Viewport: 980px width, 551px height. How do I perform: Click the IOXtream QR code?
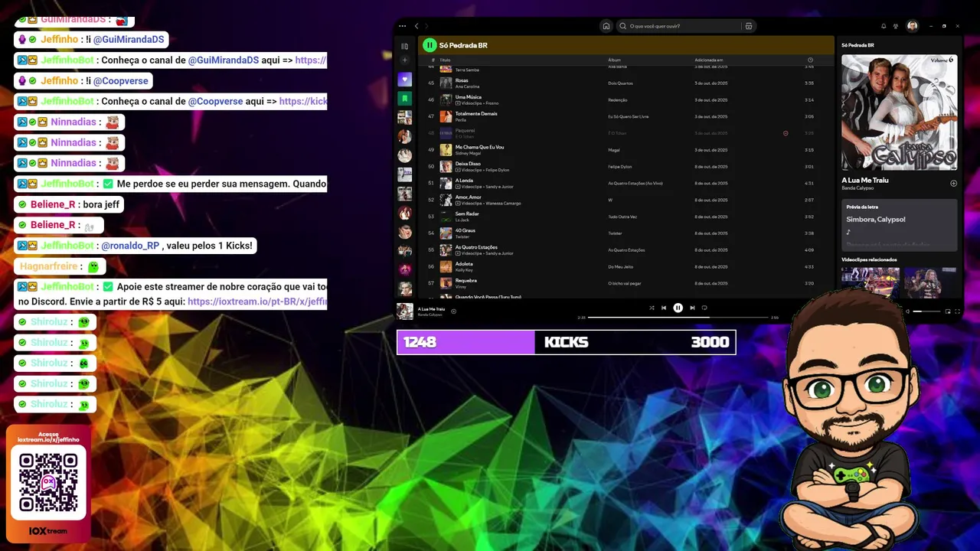click(48, 482)
